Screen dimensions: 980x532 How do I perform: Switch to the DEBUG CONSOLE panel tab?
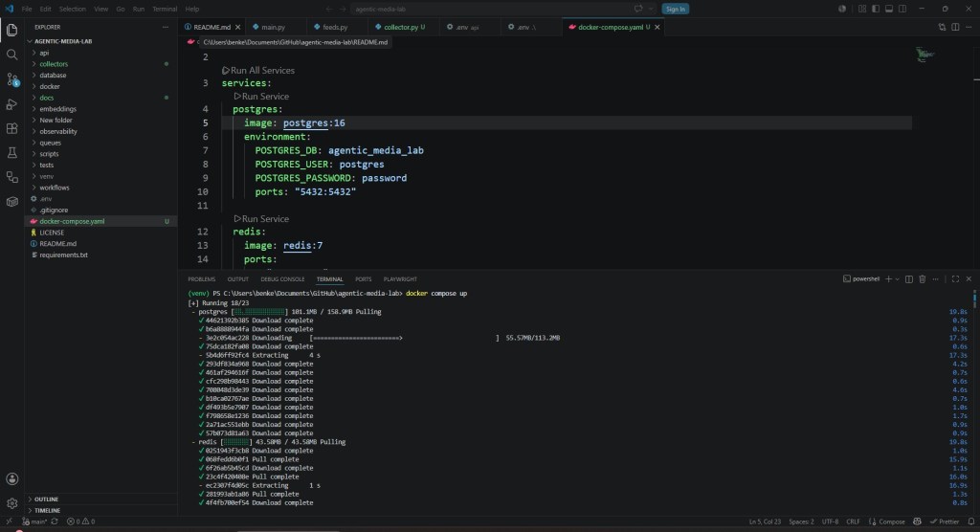click(282, 278)
